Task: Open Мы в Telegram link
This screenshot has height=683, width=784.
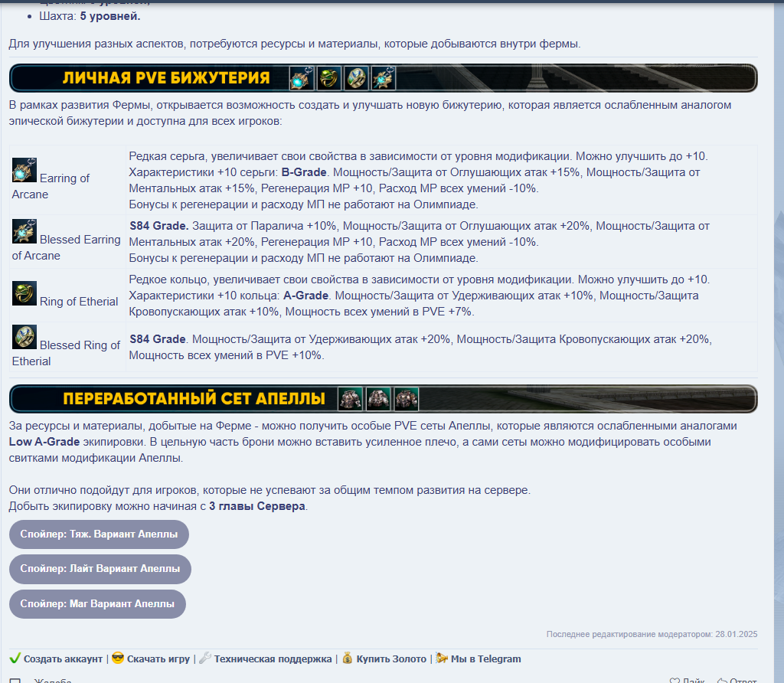Action: coord(485,658)
